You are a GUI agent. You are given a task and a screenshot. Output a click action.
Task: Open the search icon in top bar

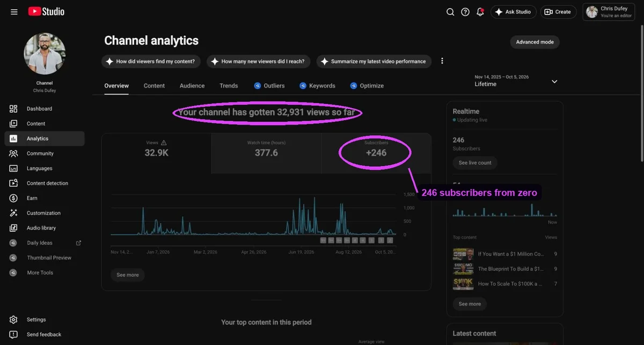[450, 12]
